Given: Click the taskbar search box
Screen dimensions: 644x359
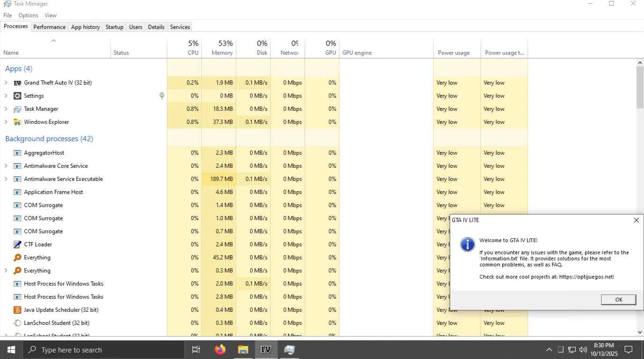Looking at the screenshot, I should 102,350.
